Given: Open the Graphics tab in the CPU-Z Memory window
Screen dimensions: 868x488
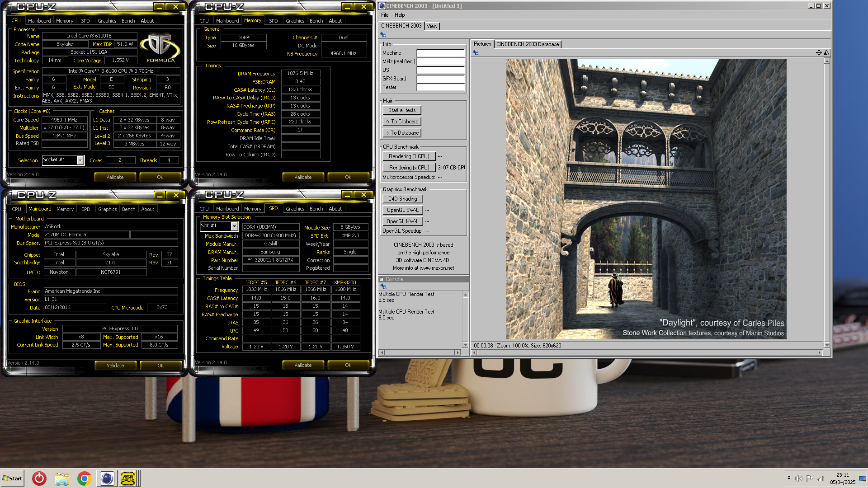Looking at the screenshot, I should pyautogui.click(x=295, y=21).
